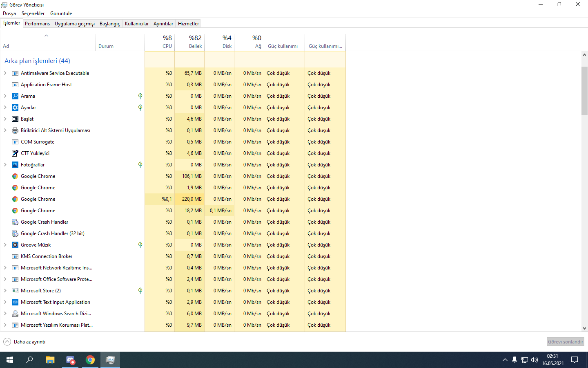Expand Biriktirici Alt Sistemi Uygulaması row

5,130
